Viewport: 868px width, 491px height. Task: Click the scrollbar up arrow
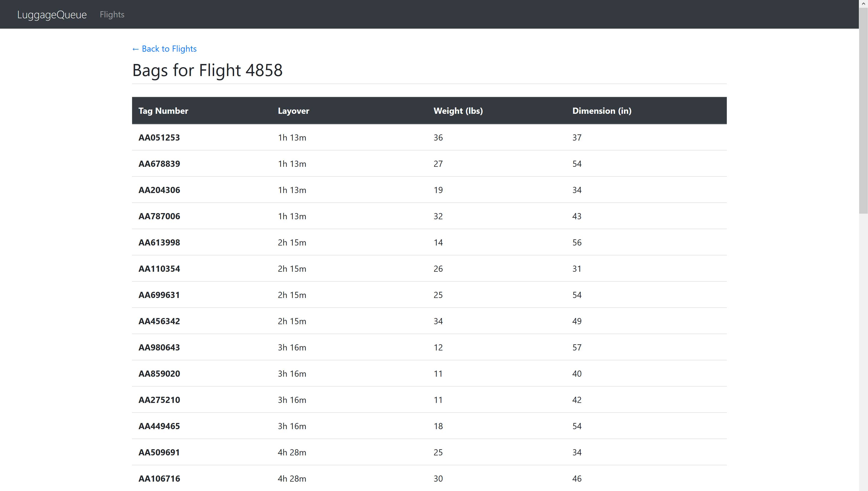pyautogui.click(x=863, y=3)
